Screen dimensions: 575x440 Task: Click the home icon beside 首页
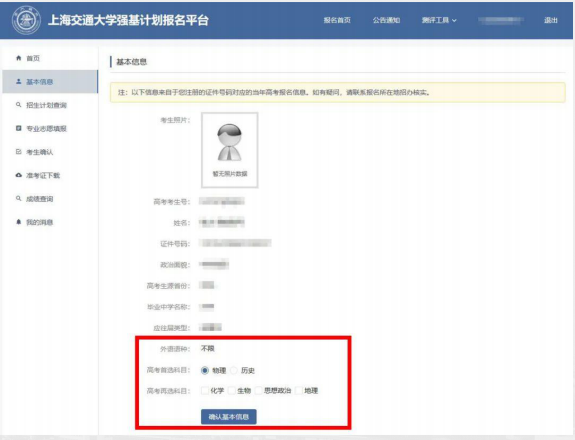[x=19, y=58]
